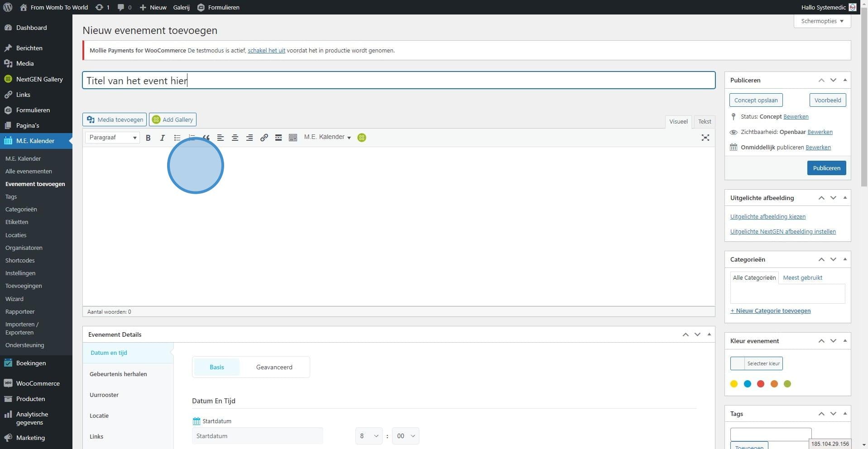This screenshot has width=868, height=449.
Task: Collapse the Uitgelichte afbeelding panel
Action: pyautogui.click(x=845, y=198)
